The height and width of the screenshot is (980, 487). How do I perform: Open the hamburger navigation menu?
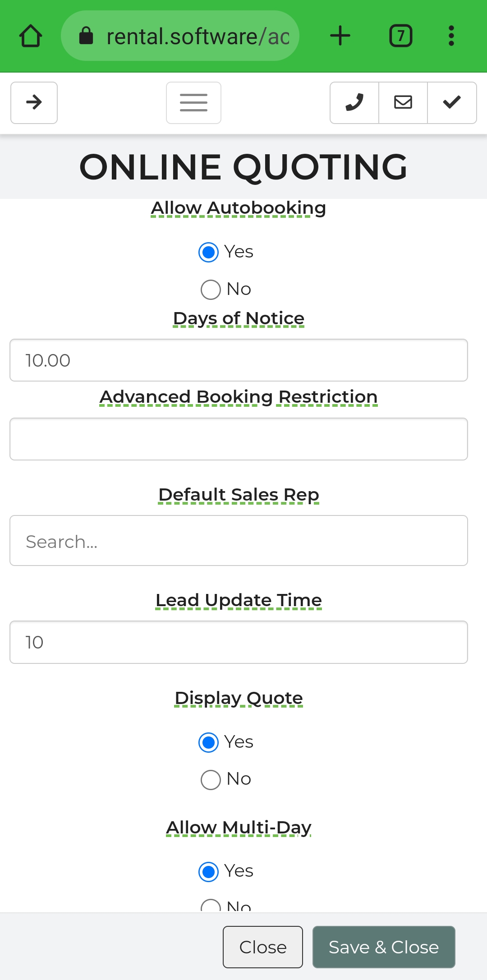coord(193,103)
